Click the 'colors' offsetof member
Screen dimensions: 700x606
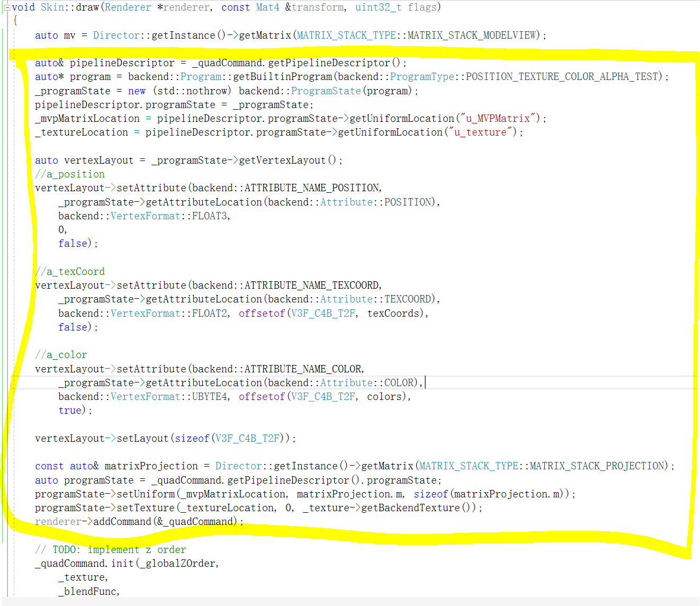click(x=385, y=397)
